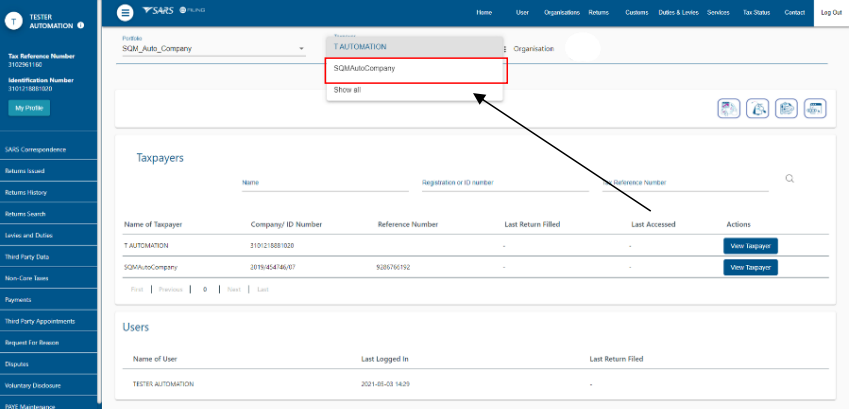Open SARS Correspondence in the sidebar
This screenshot has width=851, height=417.
point(35,150)
